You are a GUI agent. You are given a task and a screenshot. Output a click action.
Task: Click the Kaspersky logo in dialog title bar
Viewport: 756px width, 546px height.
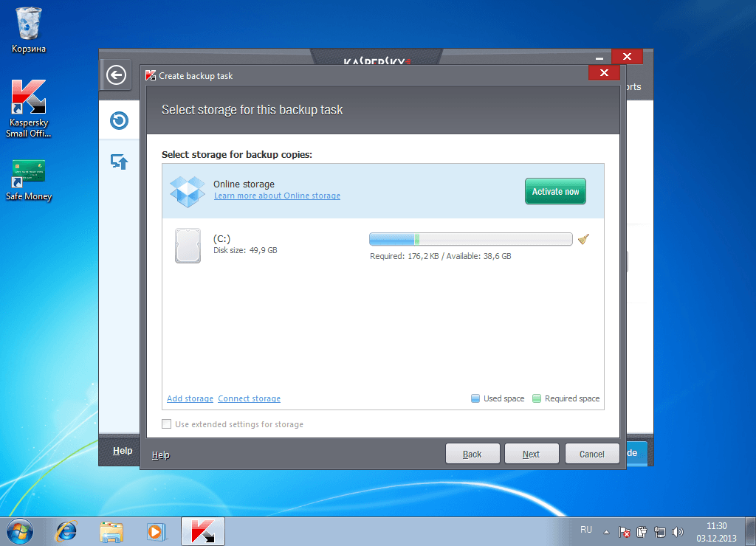151,76
